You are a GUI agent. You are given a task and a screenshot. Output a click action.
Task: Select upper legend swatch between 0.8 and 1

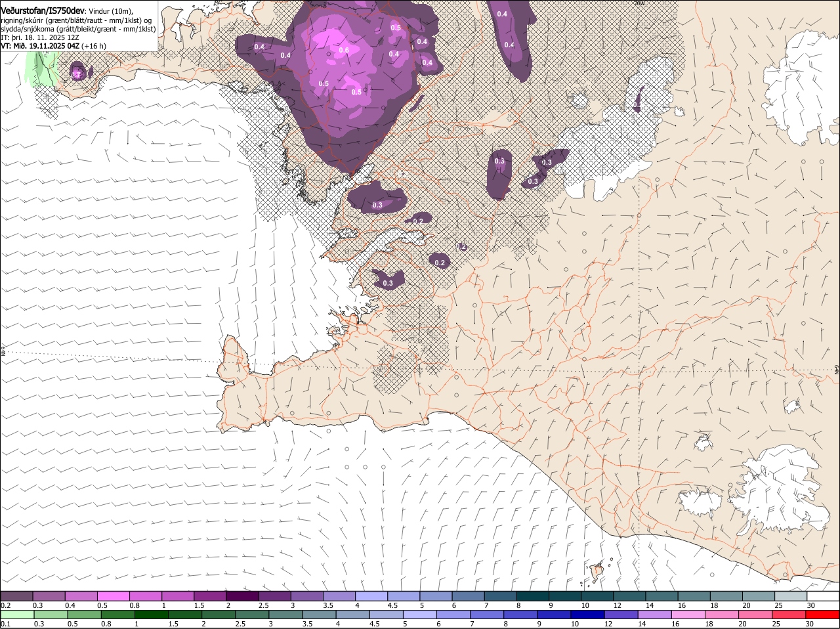pos(146,596)
